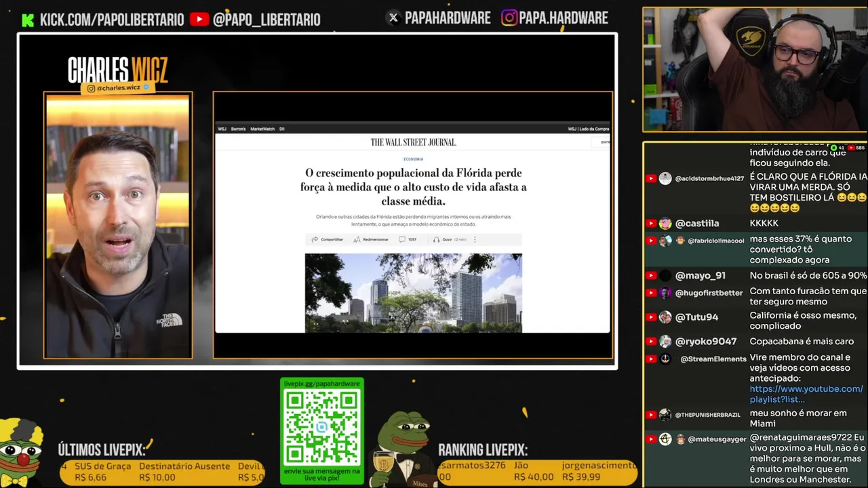The height and width of the screenshot is (488, 868).
Task: Click the avatar of @castiila
Action: point(665,224)
